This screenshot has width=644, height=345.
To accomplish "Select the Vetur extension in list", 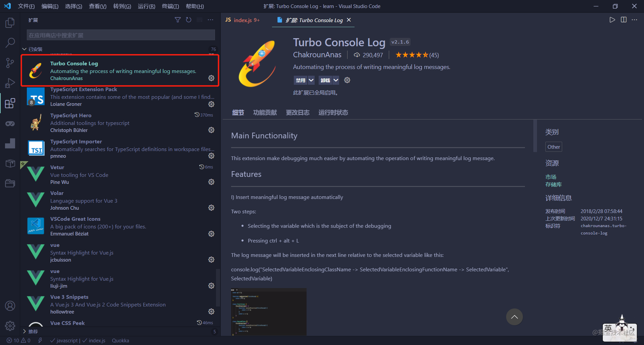I will coord(120,175).
